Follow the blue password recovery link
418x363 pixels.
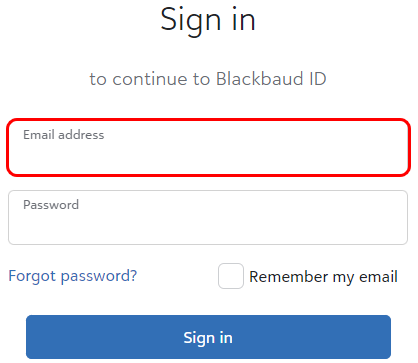point(73,276)
